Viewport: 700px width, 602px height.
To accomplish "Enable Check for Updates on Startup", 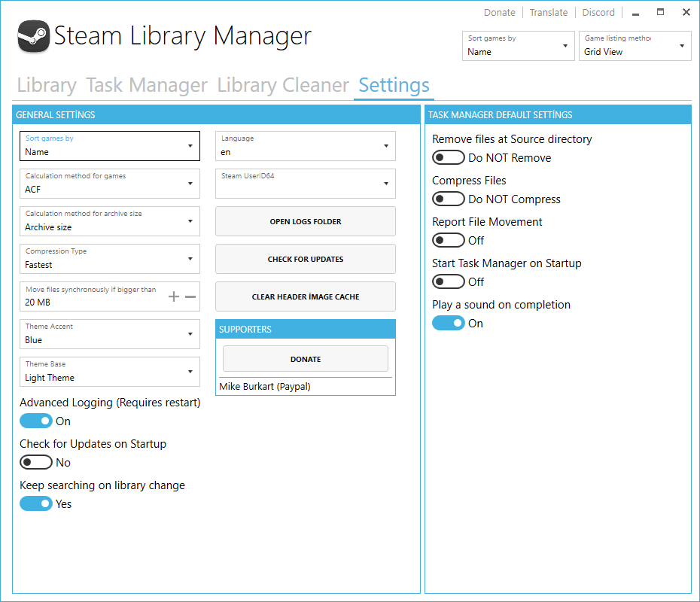I will point(36,462).
